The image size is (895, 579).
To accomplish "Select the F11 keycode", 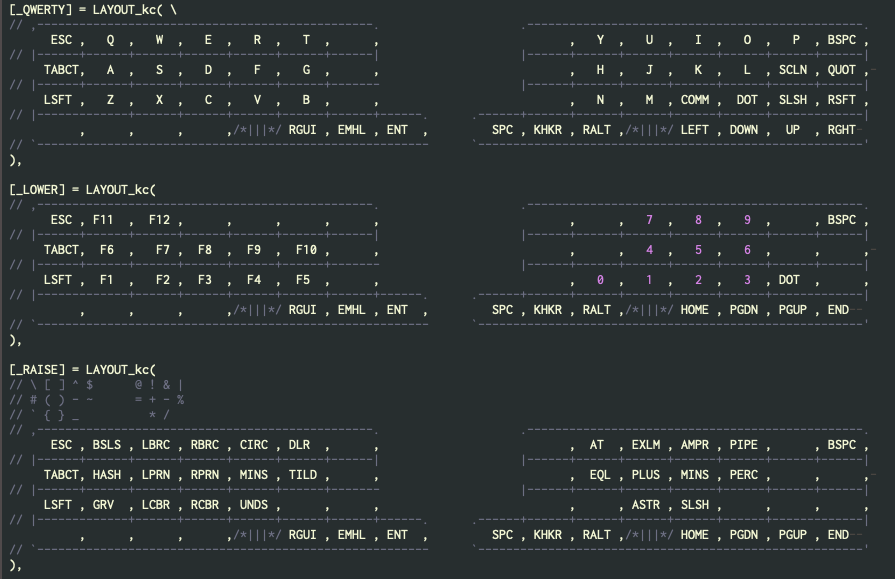I will pyautogui.click(x=103, y=220).
